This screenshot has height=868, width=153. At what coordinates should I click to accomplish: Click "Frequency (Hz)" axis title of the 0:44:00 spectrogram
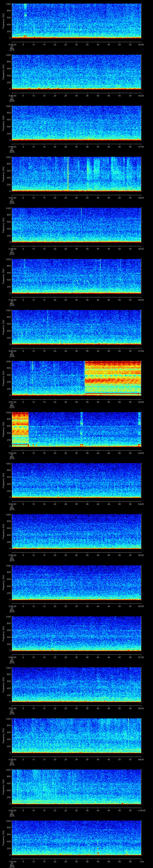coord(3,21)
